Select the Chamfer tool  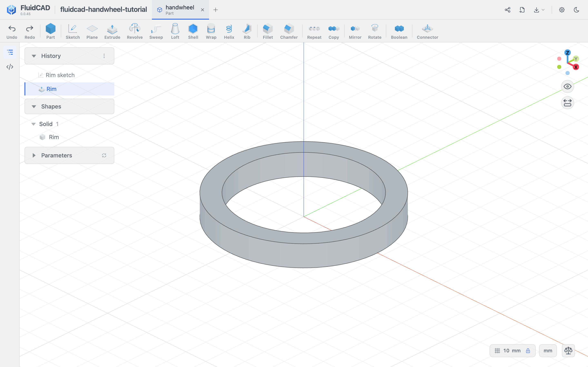point(289,31)
